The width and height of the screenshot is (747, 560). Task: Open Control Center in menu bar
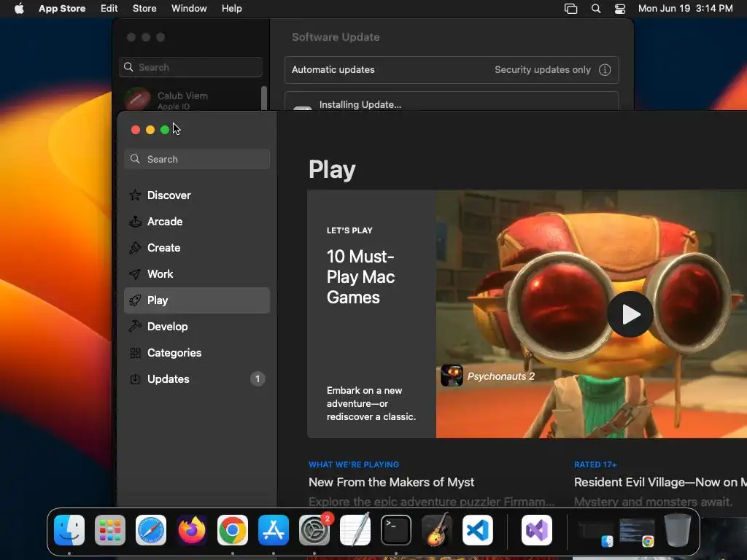620,9
